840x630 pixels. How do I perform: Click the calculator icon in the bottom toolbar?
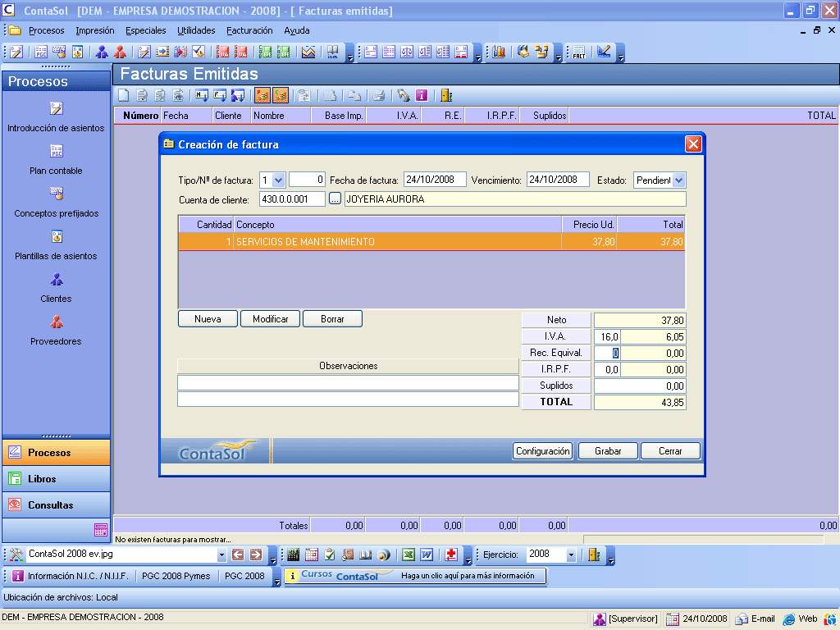(293, 555)
